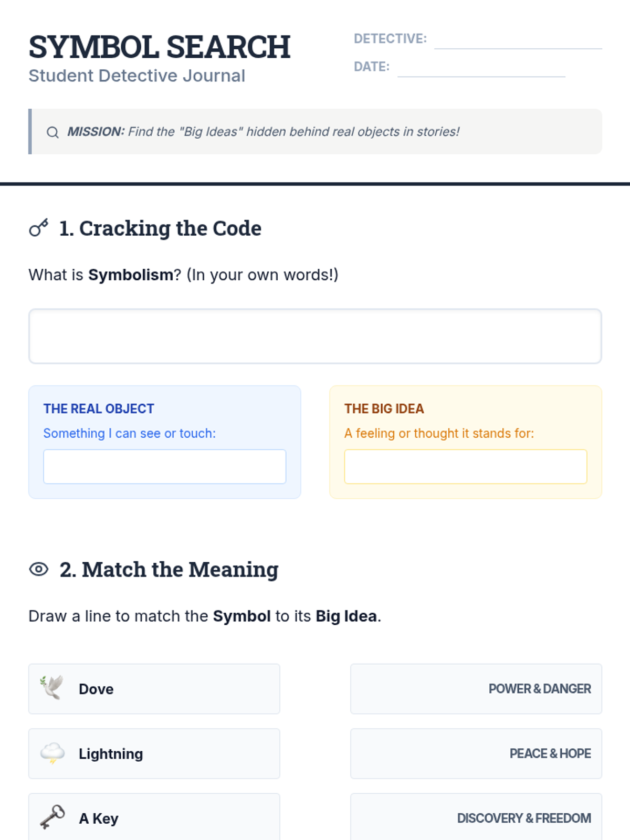The height and width of the screenshot is (840, 630).
Task: Click the Student Detective Journal subtitle
Action: click(x=137, y=76)
